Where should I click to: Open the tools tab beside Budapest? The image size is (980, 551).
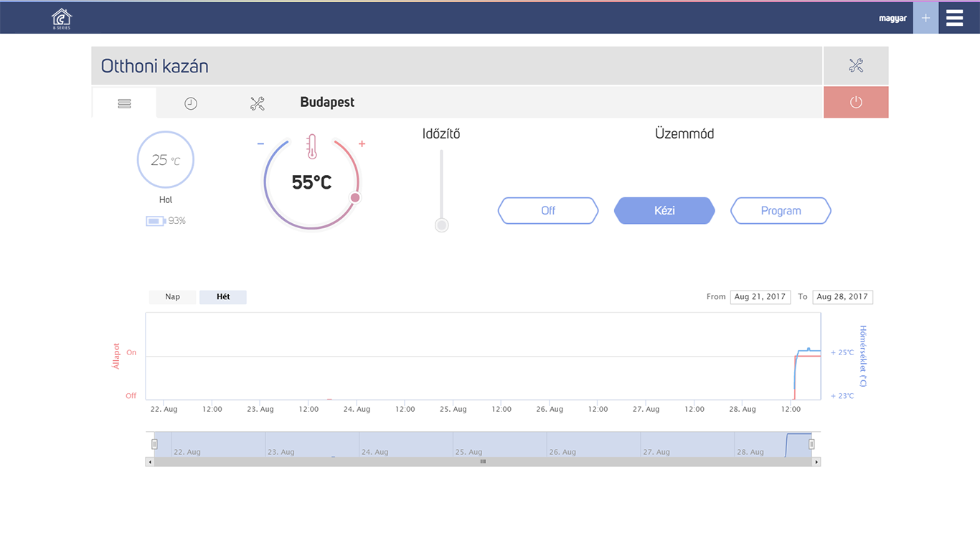(258, 103)
